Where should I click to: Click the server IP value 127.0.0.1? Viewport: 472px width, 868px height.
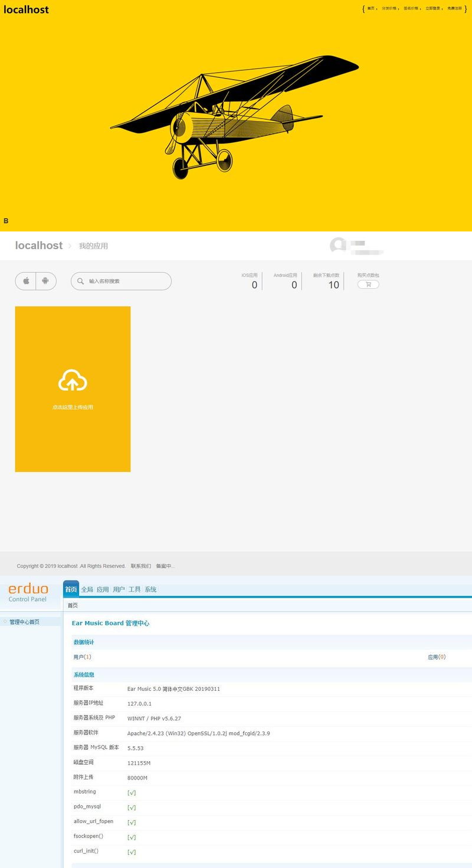click(x=139, y=703)
